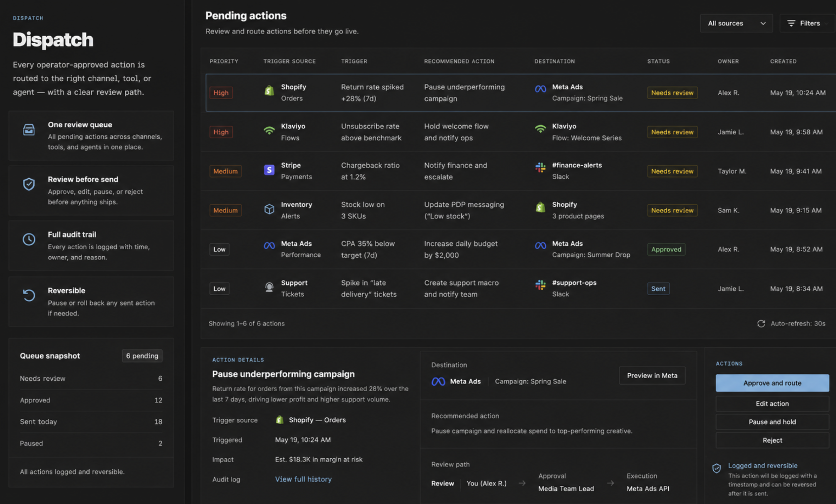Screen dimensions: 836x504
Task: Click the Hold welcome flow and notify ops cell
Action: click(456, 132)
